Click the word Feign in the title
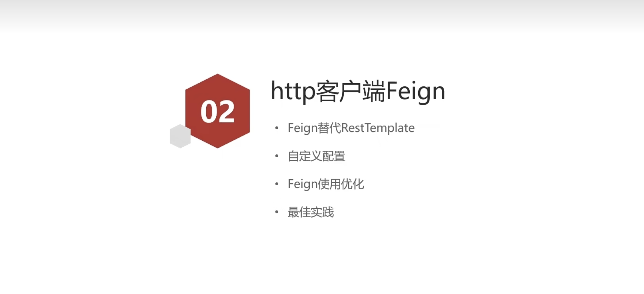644x294 pixels. point(416,92)
